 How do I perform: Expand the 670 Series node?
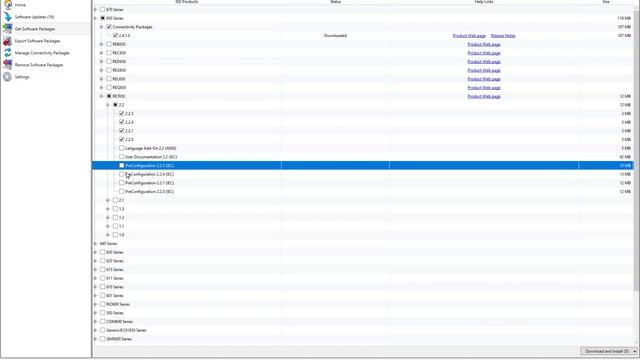(96, 9)
